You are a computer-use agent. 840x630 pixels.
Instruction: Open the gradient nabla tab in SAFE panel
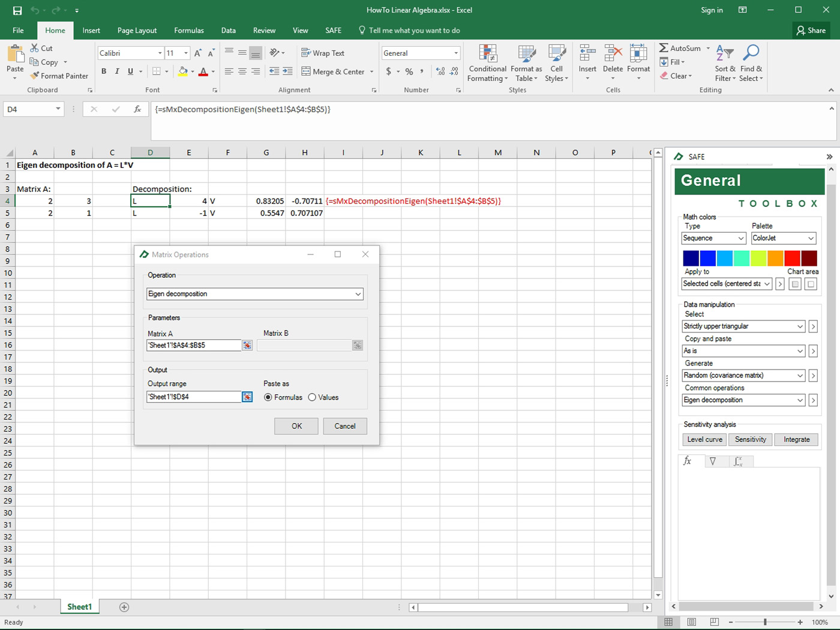tap(713, 461)
